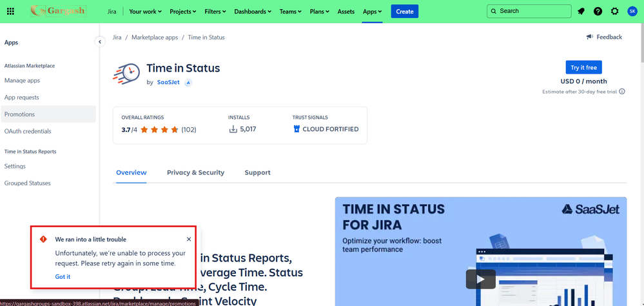Click the Jira breadcrumb link
This screenshot has width=644, height=306.
click(117, 37)
